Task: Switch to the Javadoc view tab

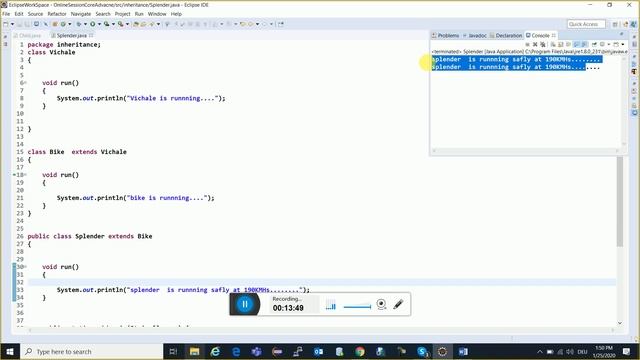Action: click(475, 36)
